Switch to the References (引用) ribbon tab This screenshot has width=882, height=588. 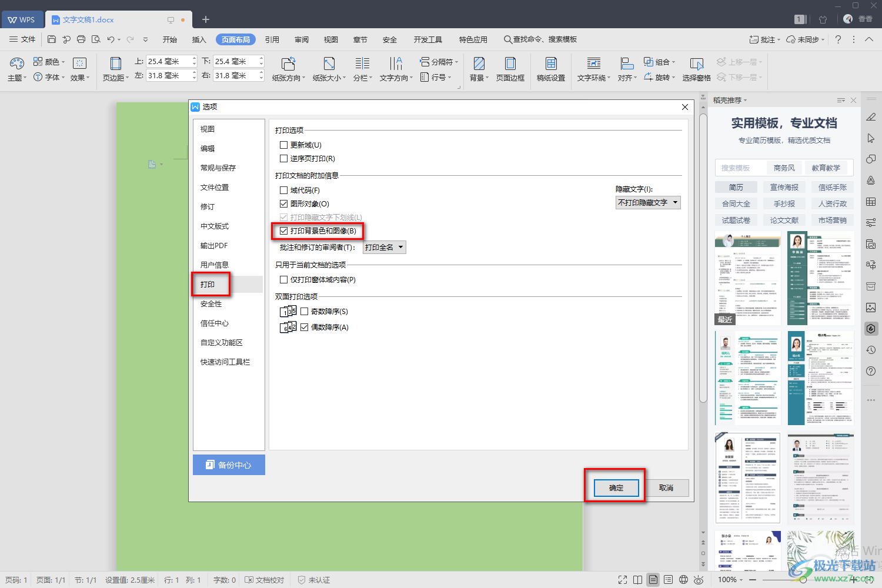[x=272, y=39]
